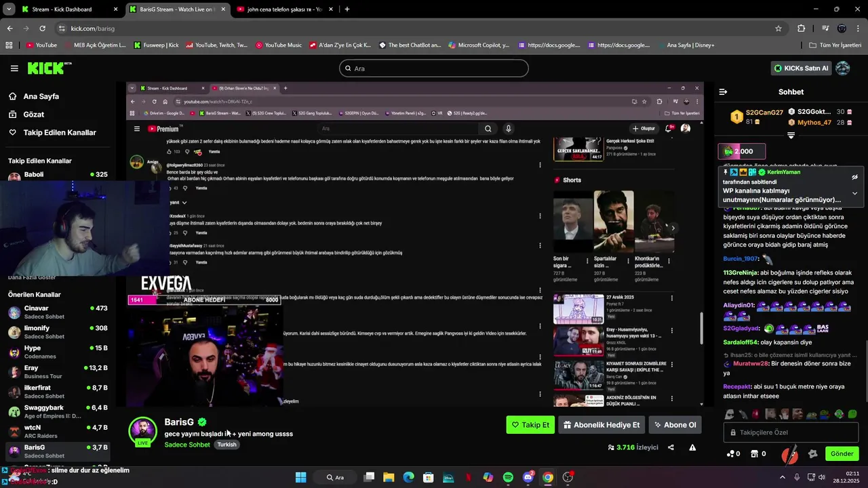868x488 pixels.
Task: Switch to Stream - Kick Dashboard tab
Action: coord(68,9)
